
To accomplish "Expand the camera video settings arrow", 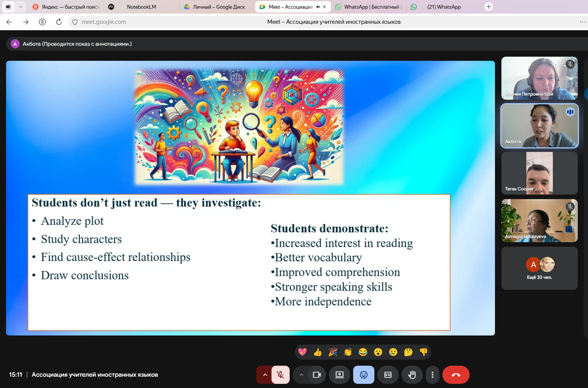I will (x=301, y=375).
